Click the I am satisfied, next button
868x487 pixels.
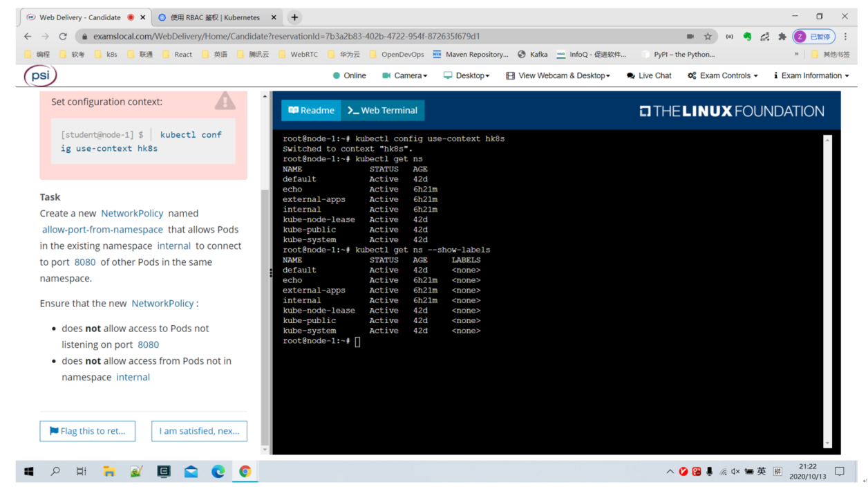199,431
